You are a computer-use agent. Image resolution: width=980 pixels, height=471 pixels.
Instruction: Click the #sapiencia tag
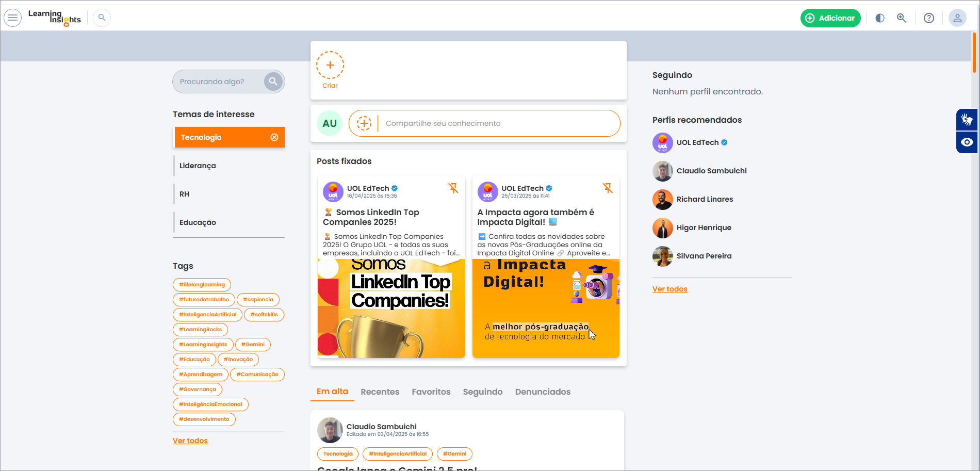(258, 300)
